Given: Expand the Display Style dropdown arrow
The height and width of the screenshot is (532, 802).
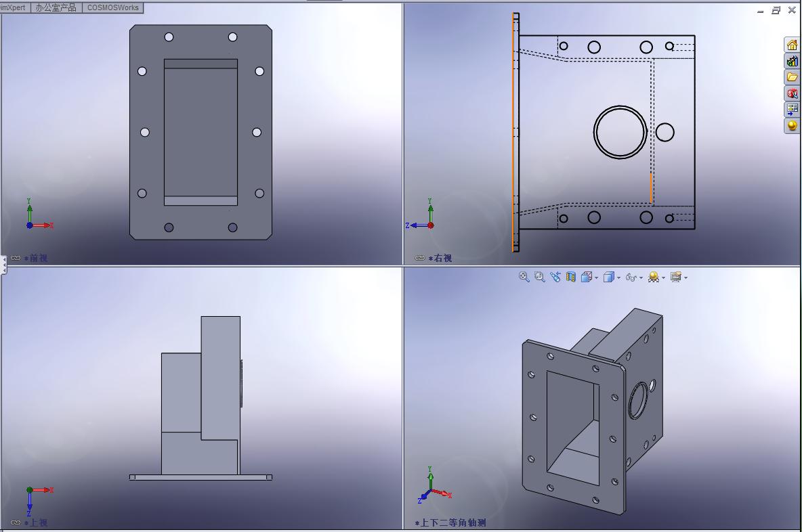Looking at the screenshot, I should click(618, 278).
